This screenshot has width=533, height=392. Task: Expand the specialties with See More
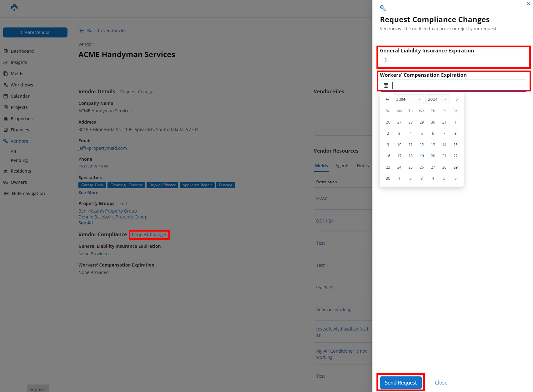[x=88, y=193]
